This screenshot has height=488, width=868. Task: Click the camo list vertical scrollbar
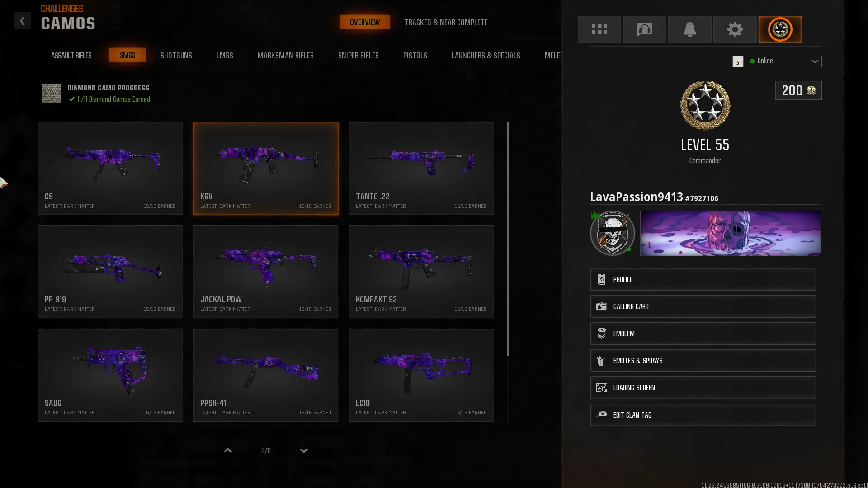point(508,239)
